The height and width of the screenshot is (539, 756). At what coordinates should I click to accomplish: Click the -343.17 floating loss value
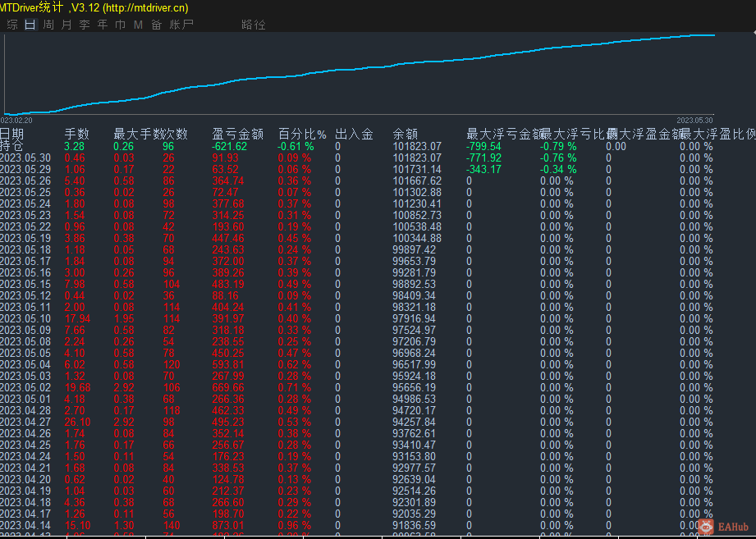pos(483,170)
